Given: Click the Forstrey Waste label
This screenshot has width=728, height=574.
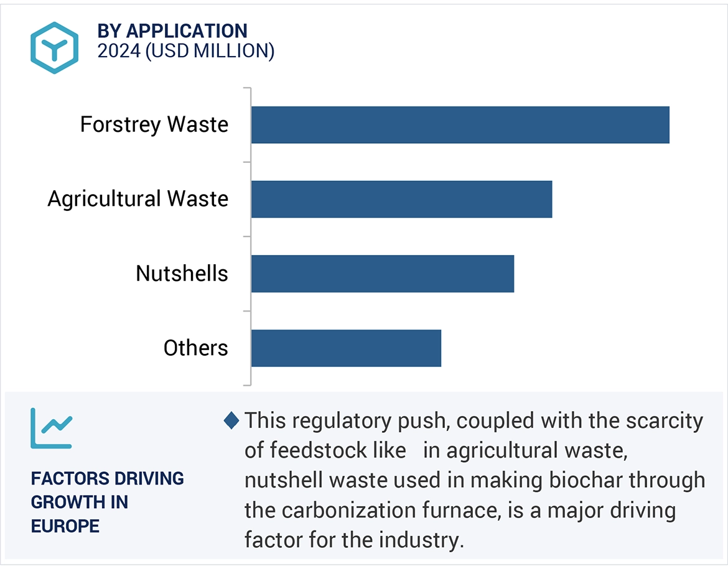Looking at the screenshot, I should click(154, 125).
